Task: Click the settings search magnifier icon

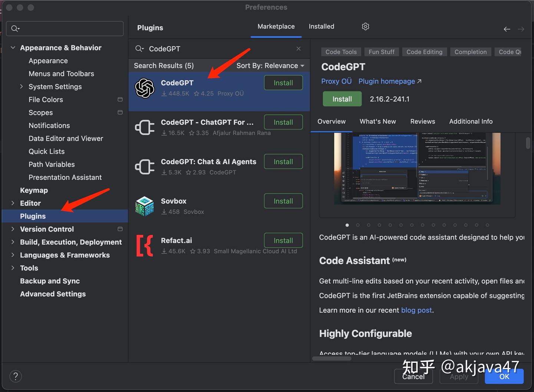Action: pos(15,29)
